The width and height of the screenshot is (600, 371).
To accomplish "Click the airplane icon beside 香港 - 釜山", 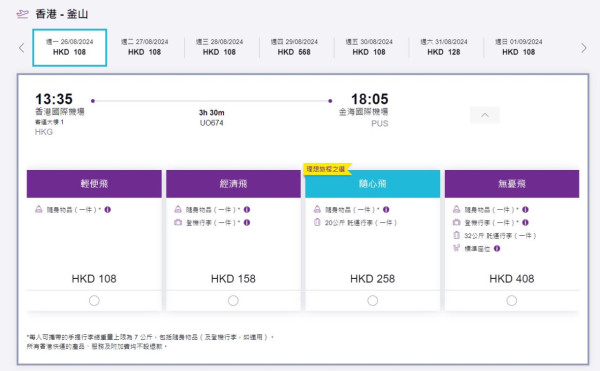I will 23,14.
